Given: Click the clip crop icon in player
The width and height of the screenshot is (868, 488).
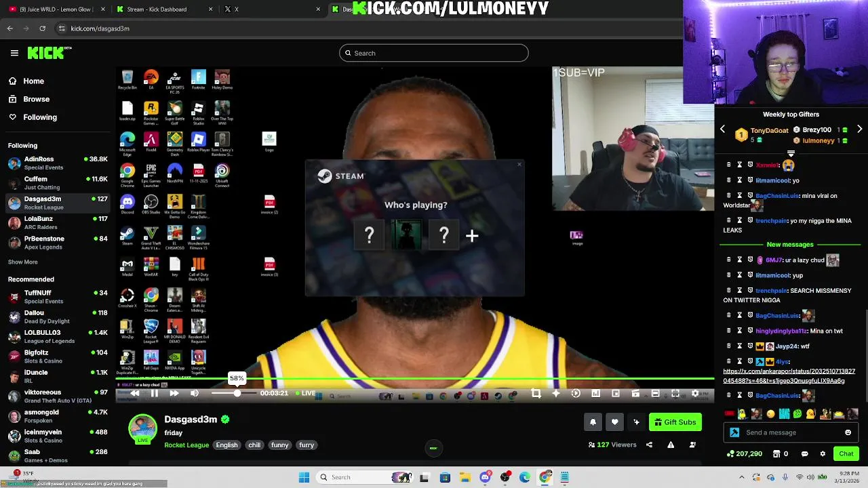Looking at the screenshot, I should pos(536,393).
